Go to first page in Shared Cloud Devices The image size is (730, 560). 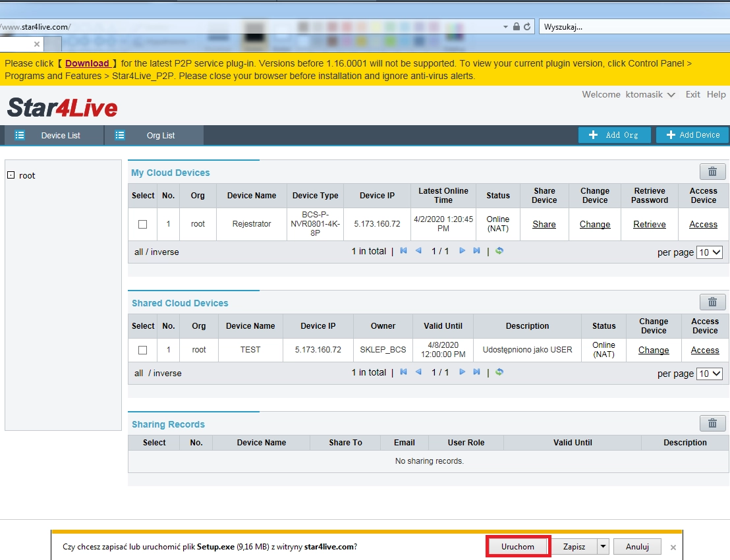[x=404, y=372]
